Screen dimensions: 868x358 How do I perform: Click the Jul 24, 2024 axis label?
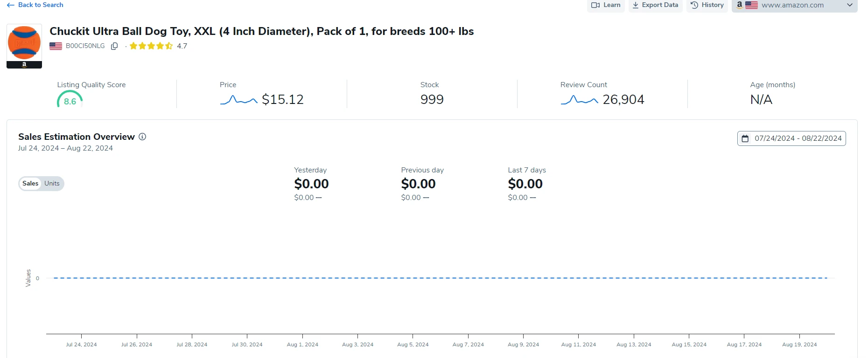[81, 344]
